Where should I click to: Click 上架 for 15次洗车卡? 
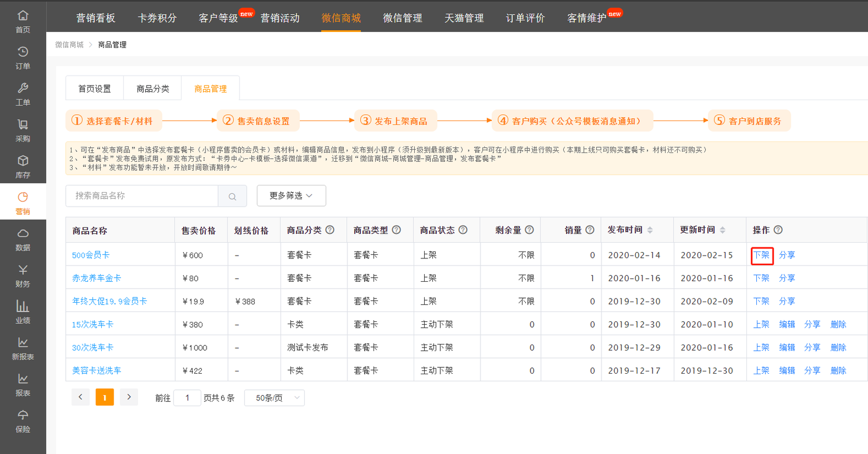(x=762, y=324)
